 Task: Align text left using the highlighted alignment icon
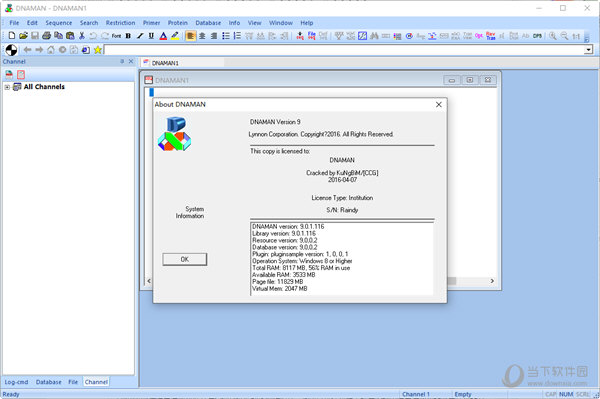tap(190, 36)
